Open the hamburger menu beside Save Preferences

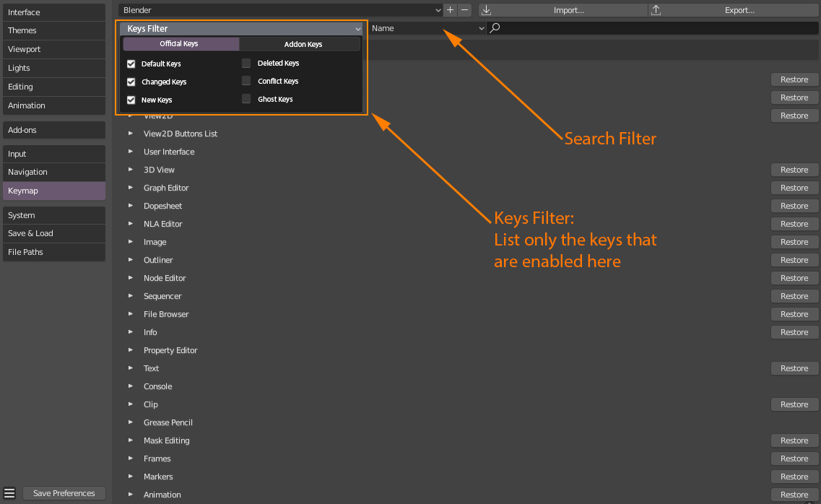9,493
